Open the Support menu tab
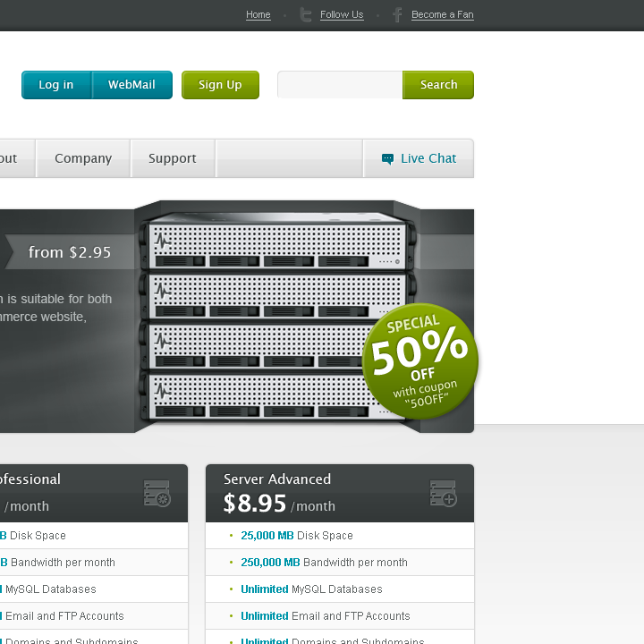 click(173, 158)
